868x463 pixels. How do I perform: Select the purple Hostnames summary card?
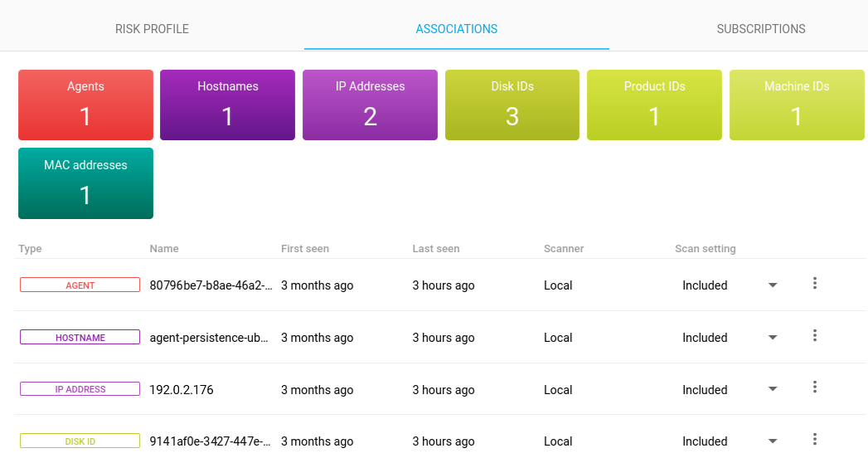coord(228,105)
